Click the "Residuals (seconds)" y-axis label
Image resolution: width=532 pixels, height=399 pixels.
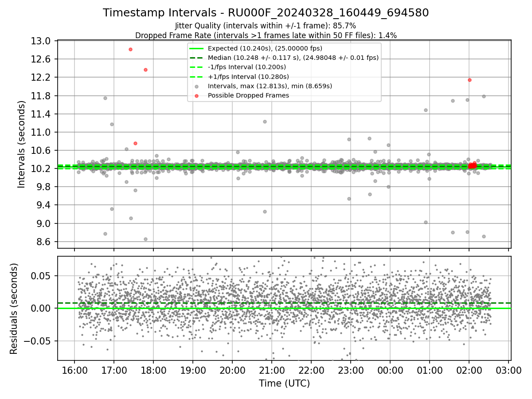14,309
